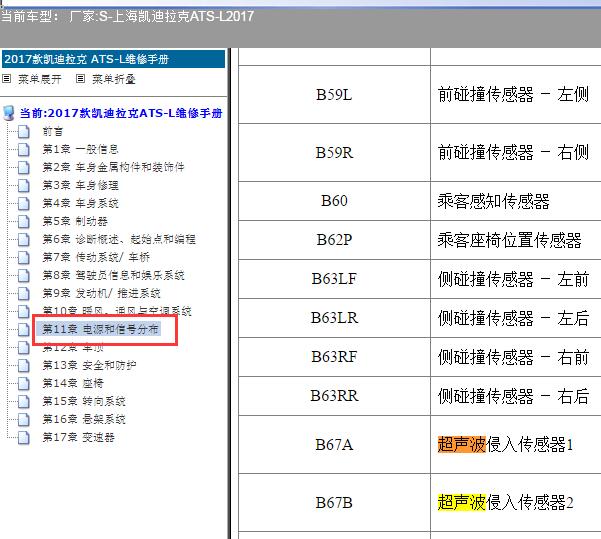Click the page icon beside 第10章 暖风、通风与空调系统
This screenshot has height=539, width=601.
coord(24,312)
